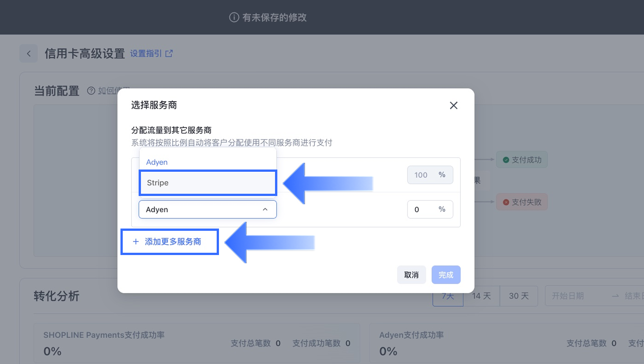The width and height of the screenshot is (644, 364).
Task: Click the red cross icon on 支付失败
Action: (x=506, y=202)
